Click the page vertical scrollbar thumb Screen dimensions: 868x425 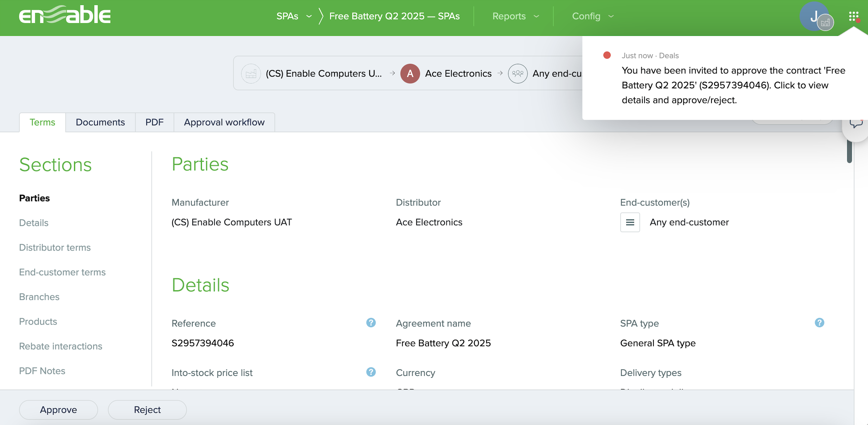tap(850, 152)
